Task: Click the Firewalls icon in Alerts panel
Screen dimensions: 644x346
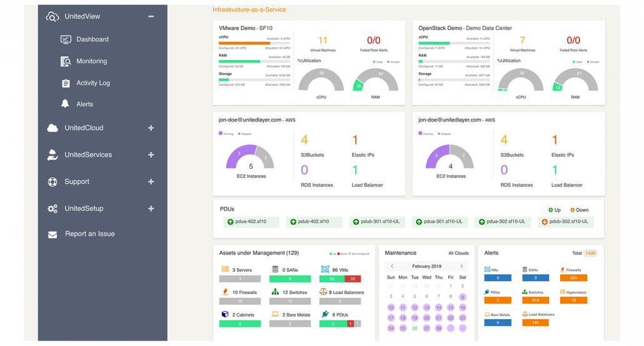Action: pos(563,270)
